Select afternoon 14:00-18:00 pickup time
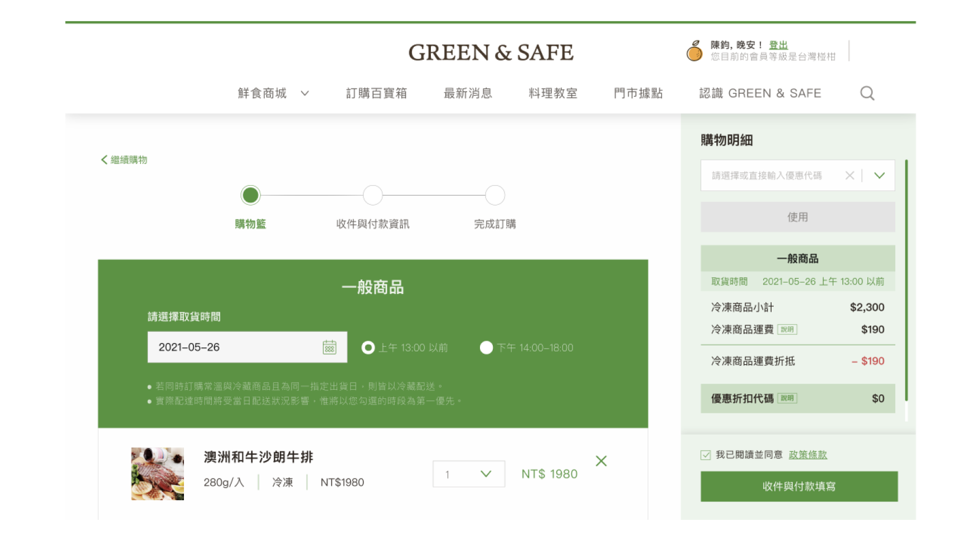This screenshot has height=541, width=980. [486, 348]
